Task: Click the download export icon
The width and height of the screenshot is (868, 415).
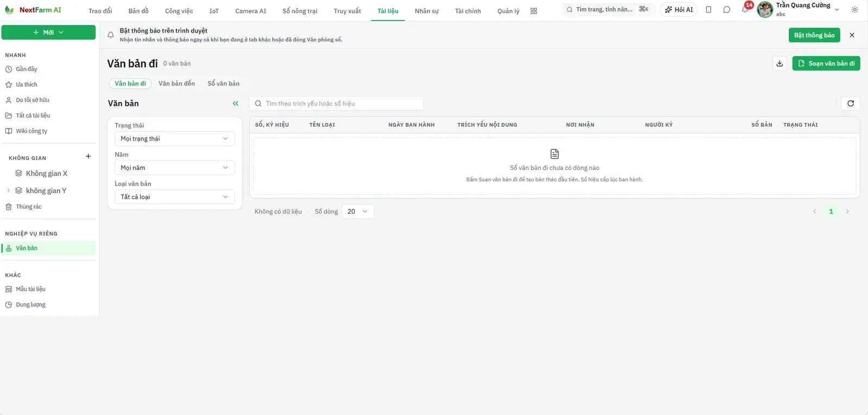Action: [780, 63]
